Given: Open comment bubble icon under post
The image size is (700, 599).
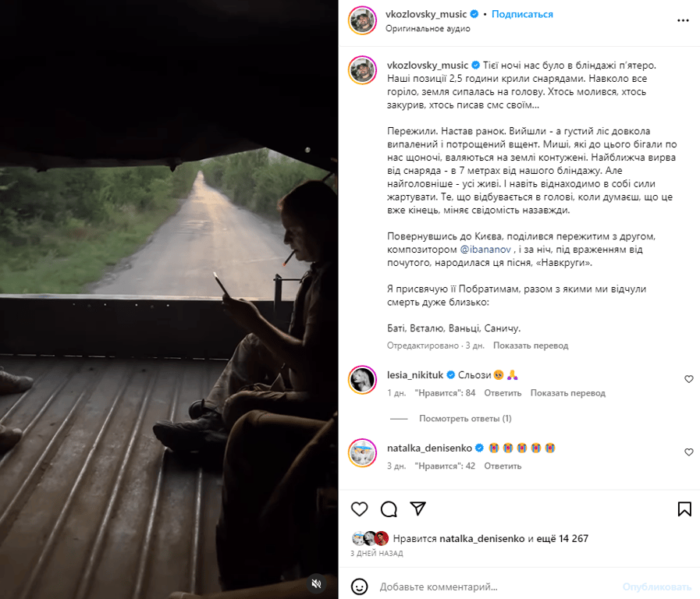Looking at the screenshot, I should (x=389, y=509).
